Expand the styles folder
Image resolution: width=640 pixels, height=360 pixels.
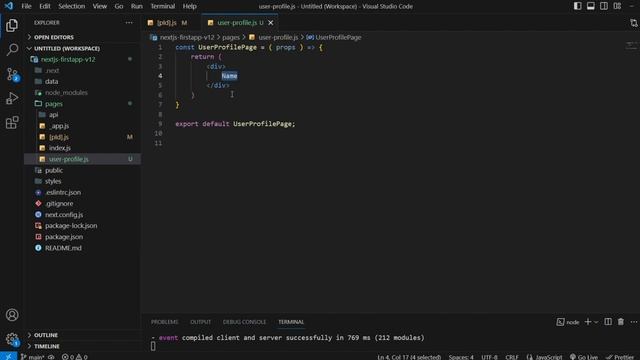tap(83, 181)
